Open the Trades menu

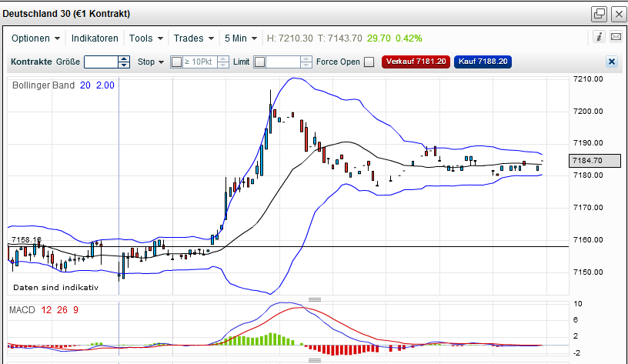tap(194, 38)
